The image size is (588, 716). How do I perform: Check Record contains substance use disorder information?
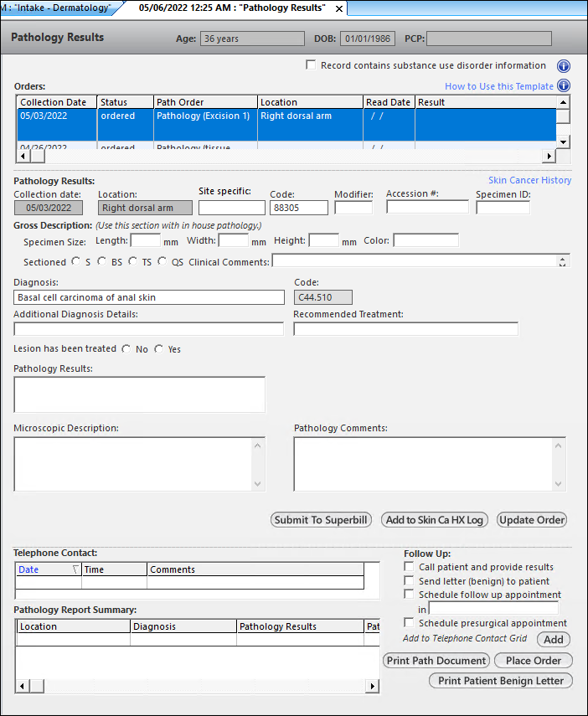311,65
